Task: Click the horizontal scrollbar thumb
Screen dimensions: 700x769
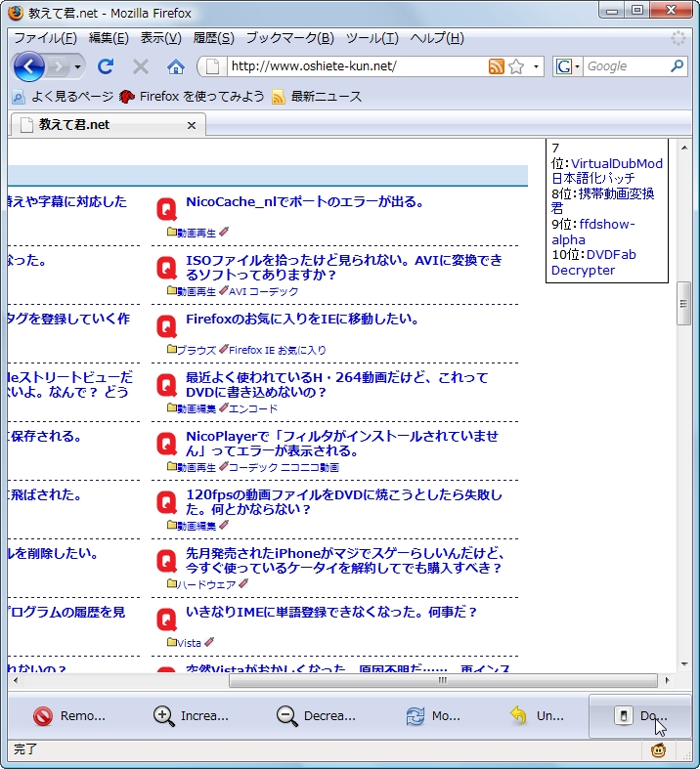Action: coord(443,681)
